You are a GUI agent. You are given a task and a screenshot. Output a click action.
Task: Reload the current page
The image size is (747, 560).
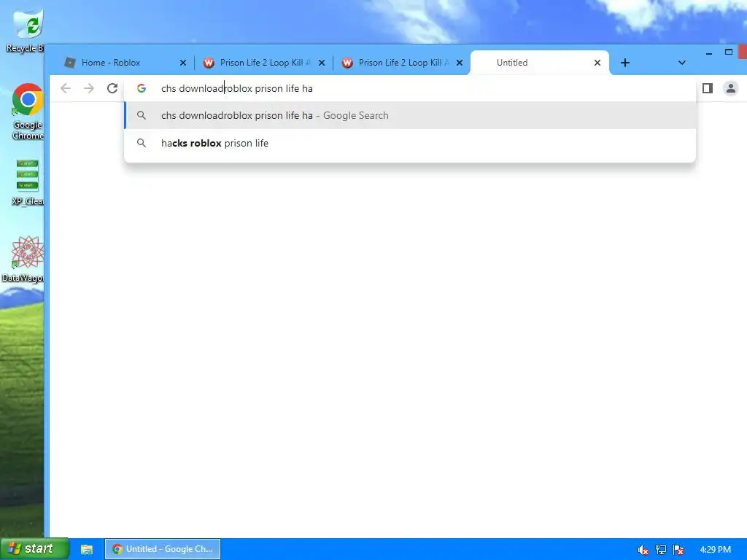pyautogui.click(x=112, y=88)
